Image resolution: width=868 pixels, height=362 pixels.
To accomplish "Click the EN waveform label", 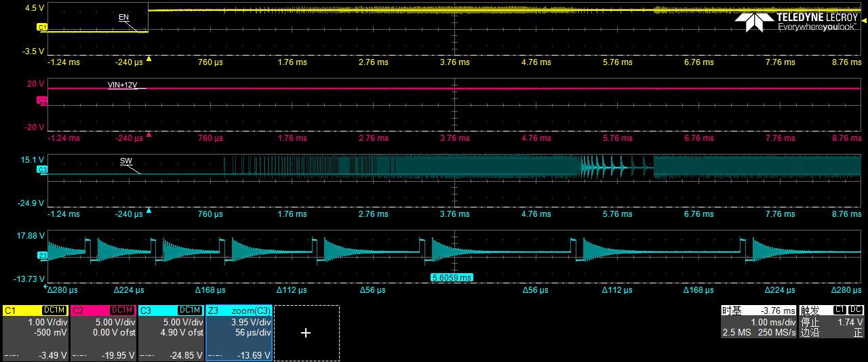I will [x=123, y=18].
